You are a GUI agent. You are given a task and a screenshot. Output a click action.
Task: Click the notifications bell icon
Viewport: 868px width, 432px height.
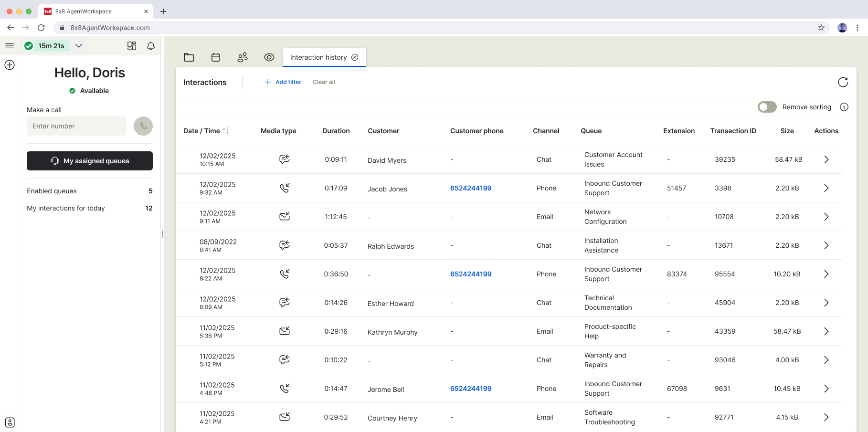click(151, 46)
